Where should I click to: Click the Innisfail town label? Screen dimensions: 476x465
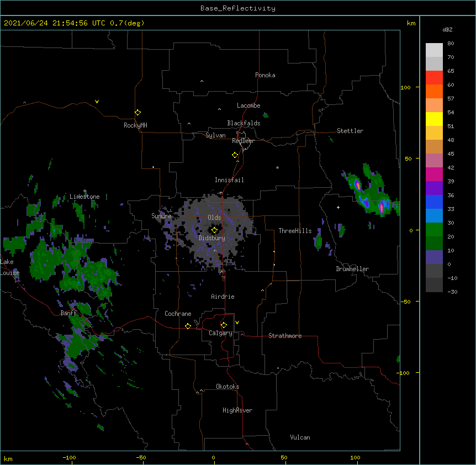pyautogui.click(x=229, y=180)
